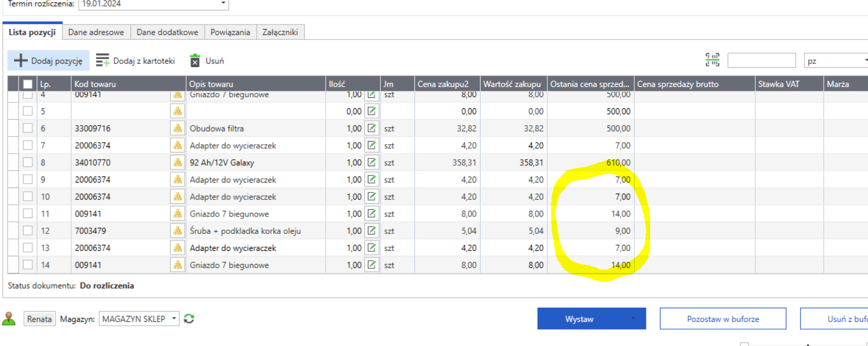868x346 pixels.
Task: Click the trash icon Usuń
Action: (x=195, y=61)
